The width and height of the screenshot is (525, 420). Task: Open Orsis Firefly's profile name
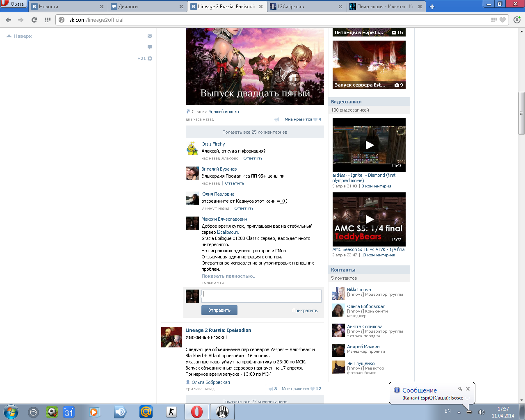[213, 144]
